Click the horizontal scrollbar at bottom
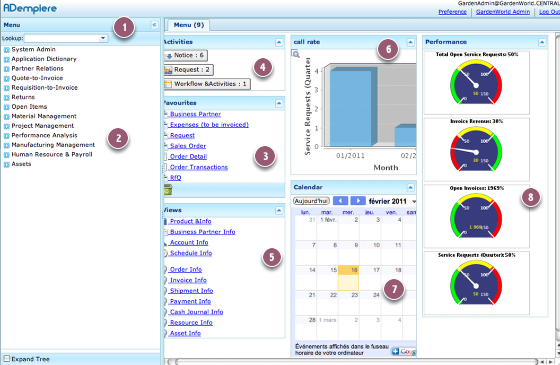 pos(354,362)
